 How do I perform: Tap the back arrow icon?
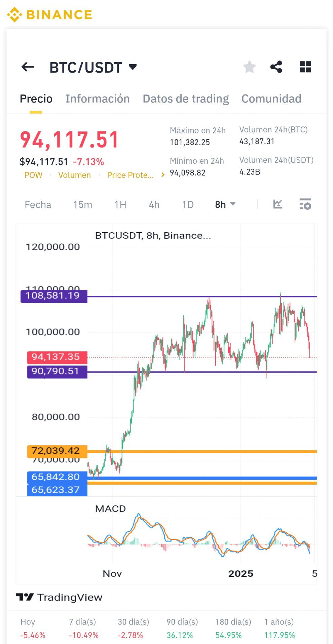pos(28,67)
